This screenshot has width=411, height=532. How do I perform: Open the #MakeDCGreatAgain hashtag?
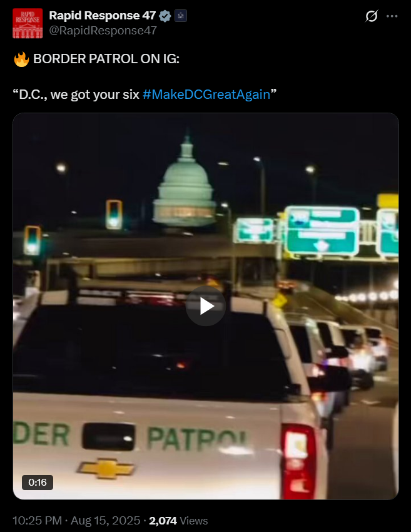206,95
